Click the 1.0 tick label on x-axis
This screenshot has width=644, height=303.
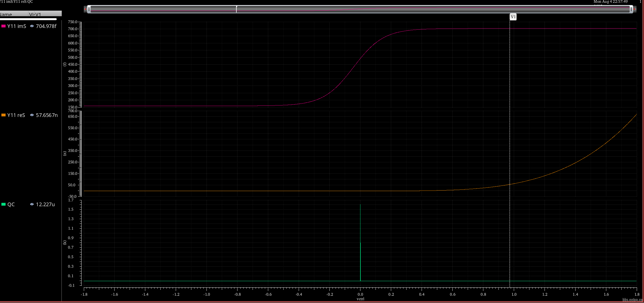514,294
